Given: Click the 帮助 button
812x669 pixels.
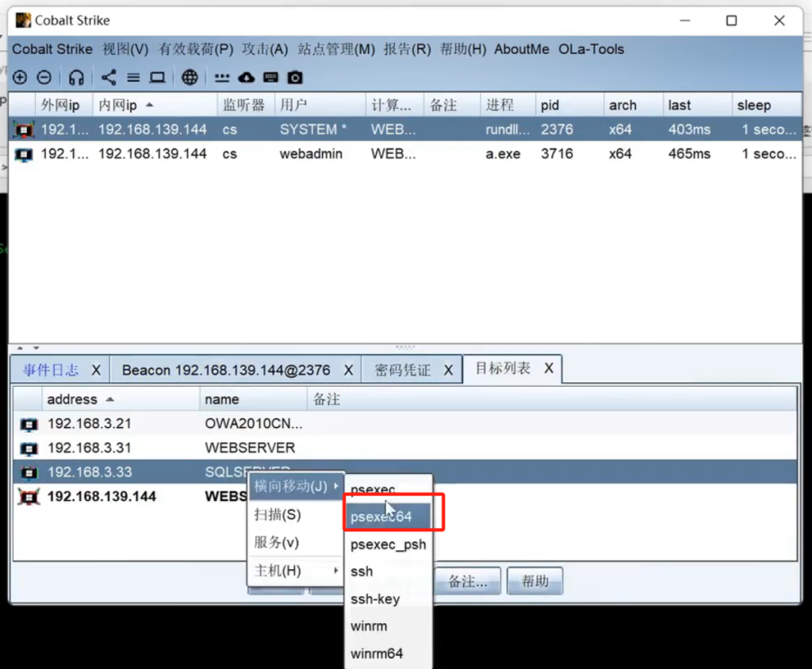Looking at the screenshot, I should [x=534, y=582].
